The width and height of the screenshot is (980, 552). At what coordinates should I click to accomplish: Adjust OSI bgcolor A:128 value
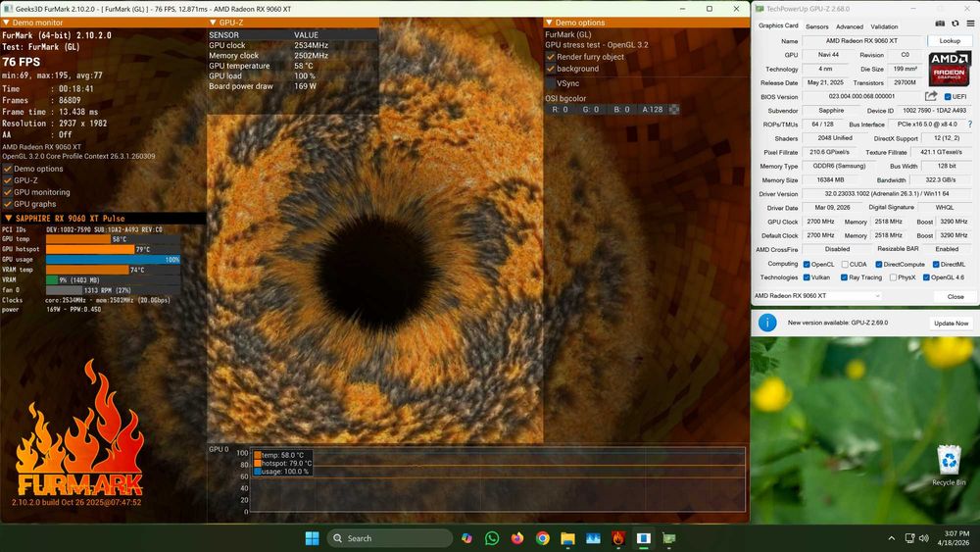[x=653, y=110]
